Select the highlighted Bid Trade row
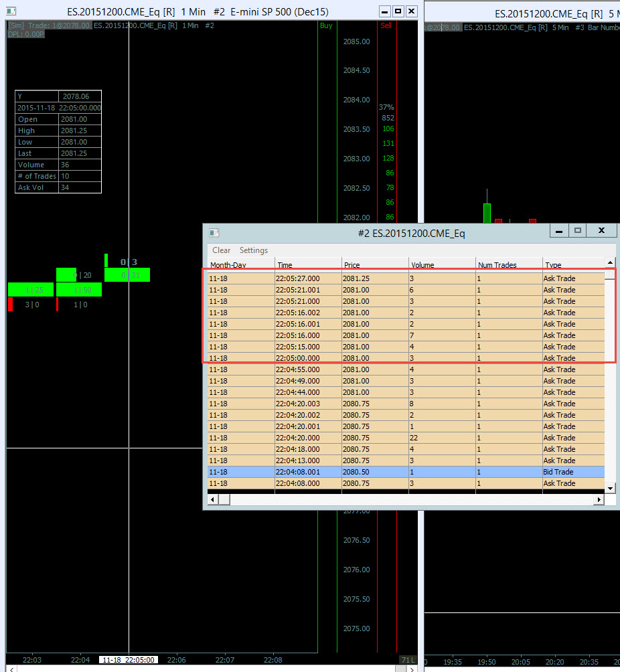The width and height of the screenshot is (620, 672). click(x=406, y=472)
